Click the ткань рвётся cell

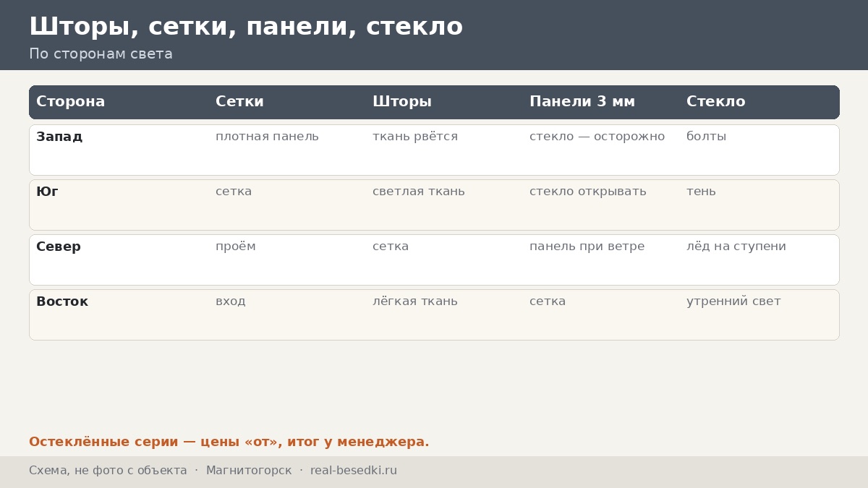[x=415, y=137]
